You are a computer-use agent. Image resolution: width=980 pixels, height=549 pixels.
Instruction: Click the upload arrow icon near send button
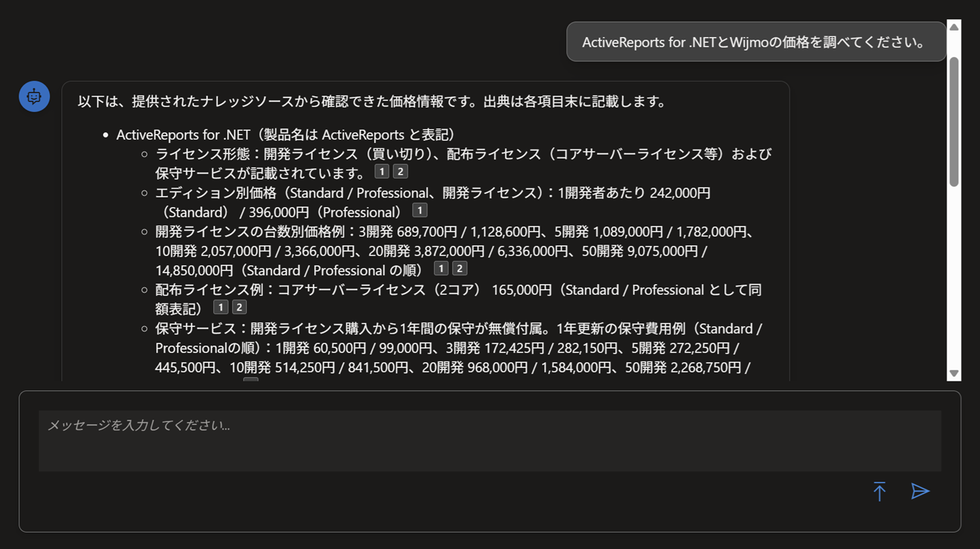(x=880, y=491)
